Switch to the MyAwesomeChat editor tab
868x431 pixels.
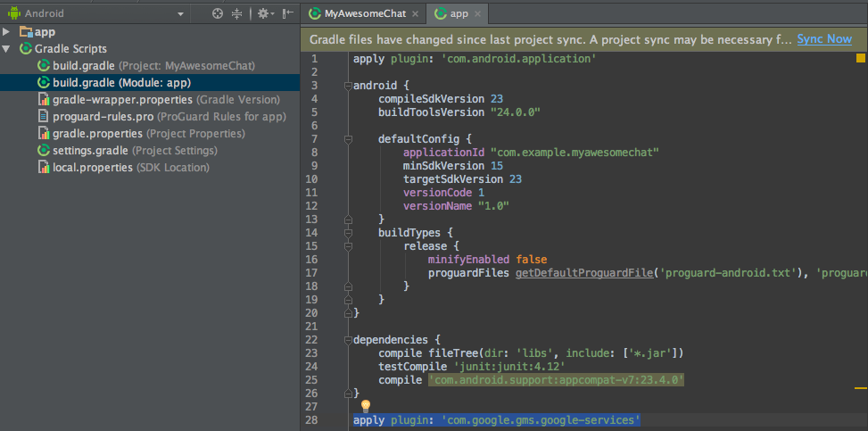pos(364,13)
